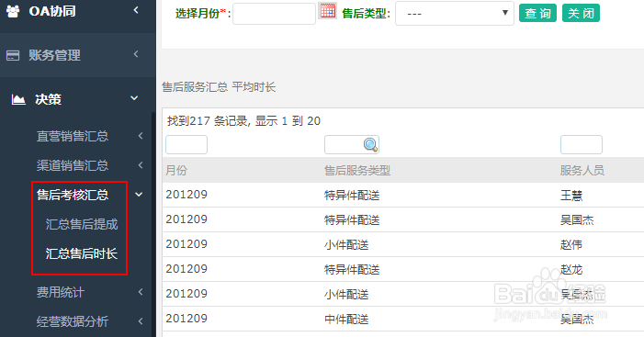Open the calendar date picker icon
Screen dimensions: 644x337
click(328, 11)
